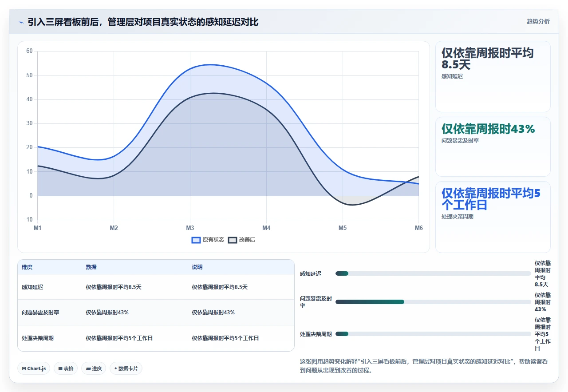568x392 pixels.
Task: Select the 仅依靠周报时平均5个工作日 data card
Action: point(493,217)
